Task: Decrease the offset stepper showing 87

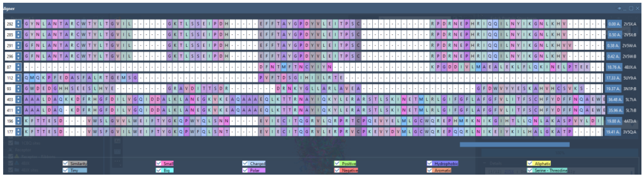Action: [19, 69]
